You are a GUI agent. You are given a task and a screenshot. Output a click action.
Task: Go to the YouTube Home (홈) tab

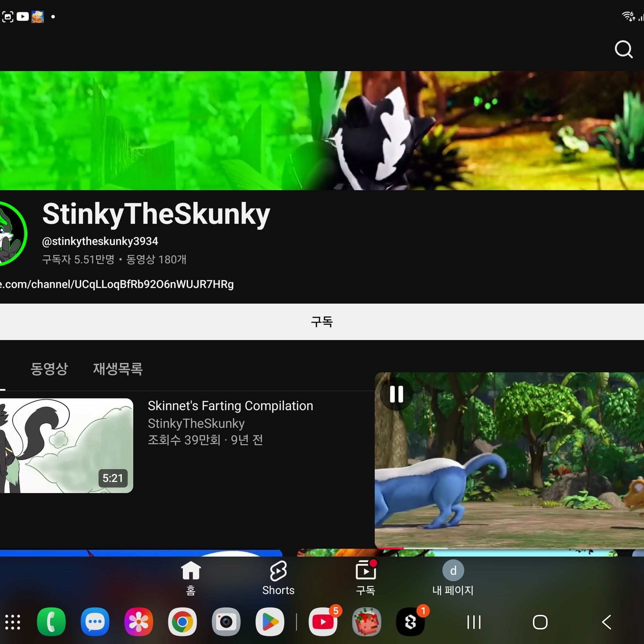point(191,578)
